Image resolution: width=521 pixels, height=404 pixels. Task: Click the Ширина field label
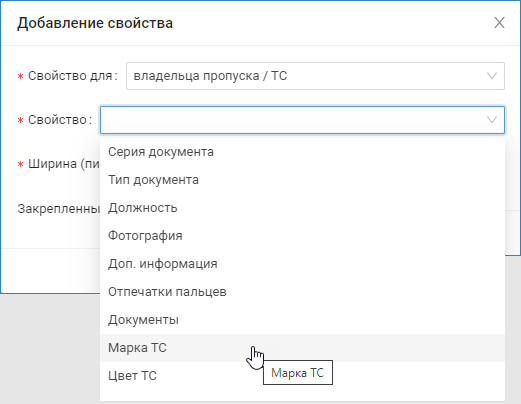click(64, 164)
